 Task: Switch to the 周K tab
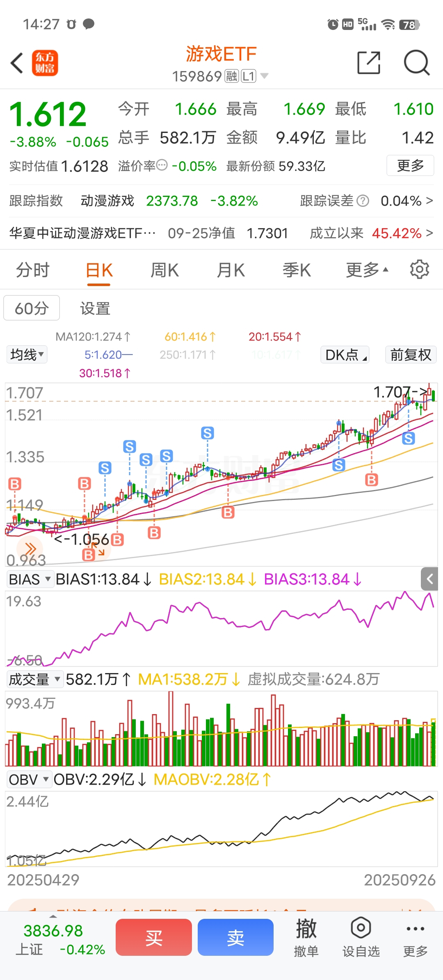point(164,270)
